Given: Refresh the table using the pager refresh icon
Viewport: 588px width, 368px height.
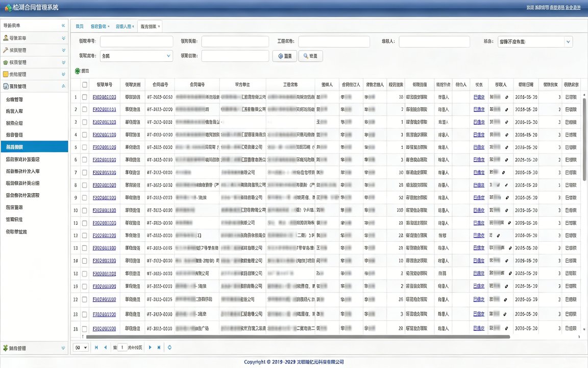Looking at the screenshot, I should [169, 348].
